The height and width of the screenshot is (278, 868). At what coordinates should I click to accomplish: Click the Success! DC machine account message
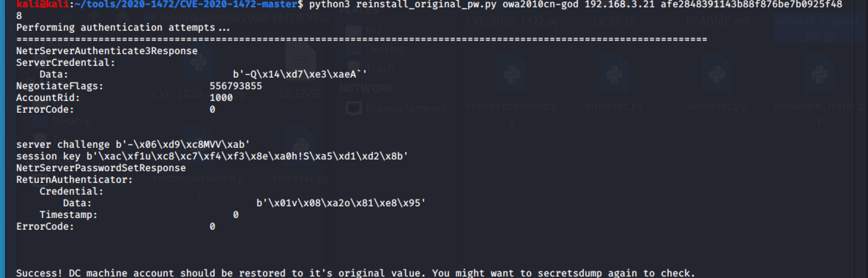(356, 273)
